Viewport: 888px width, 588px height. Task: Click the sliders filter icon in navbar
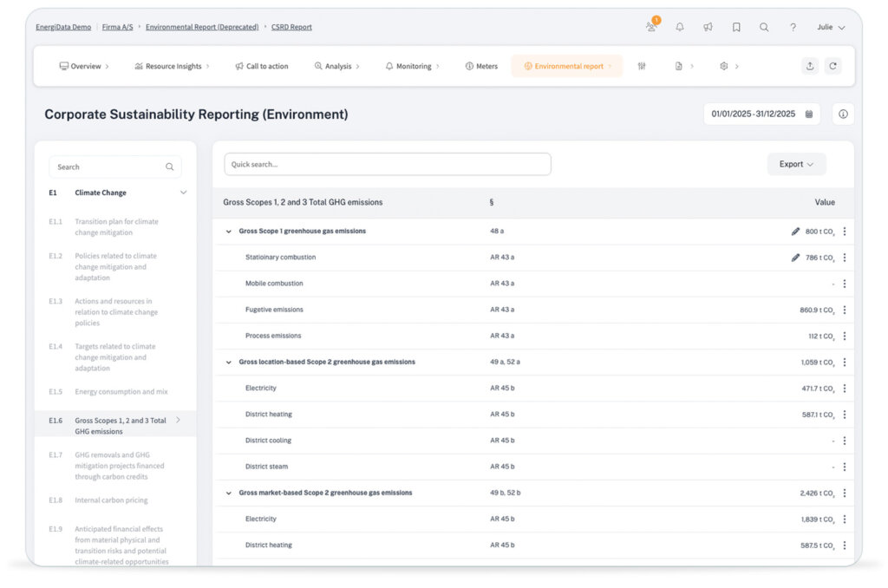(642, 66)
